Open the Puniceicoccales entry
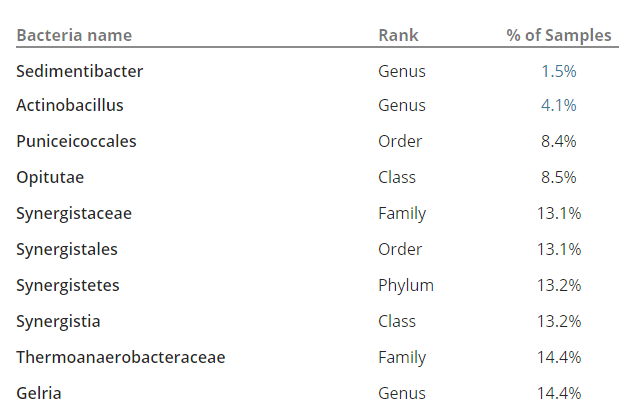The height and width of the screenshot is (417, 629). tap(76, 141)
